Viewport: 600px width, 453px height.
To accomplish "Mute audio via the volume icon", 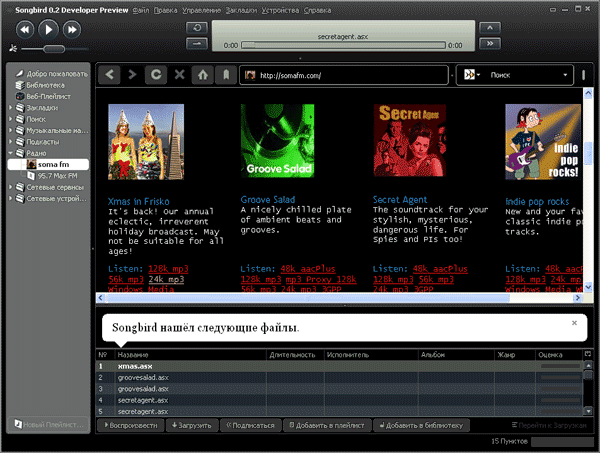I will coord(13,49).
